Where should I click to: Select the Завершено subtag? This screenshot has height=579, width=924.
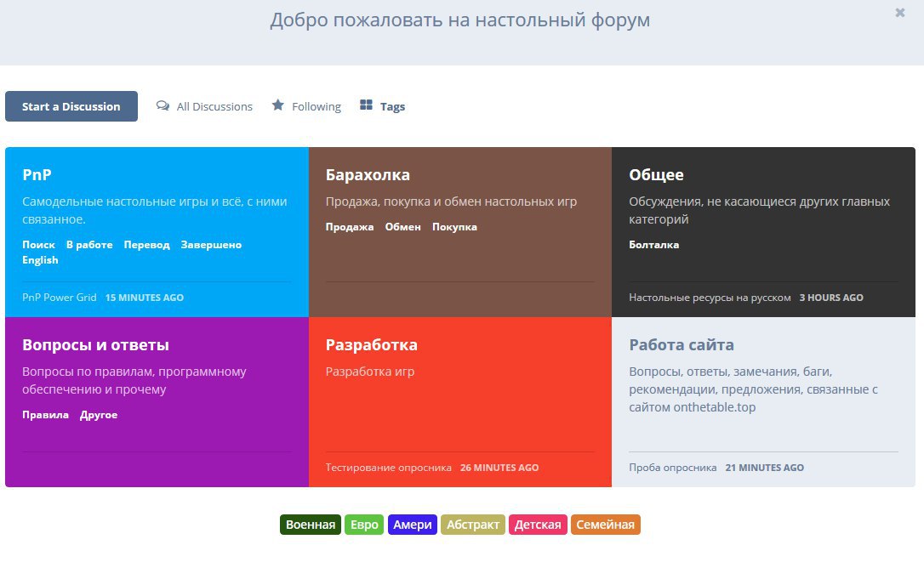[211, 245]
